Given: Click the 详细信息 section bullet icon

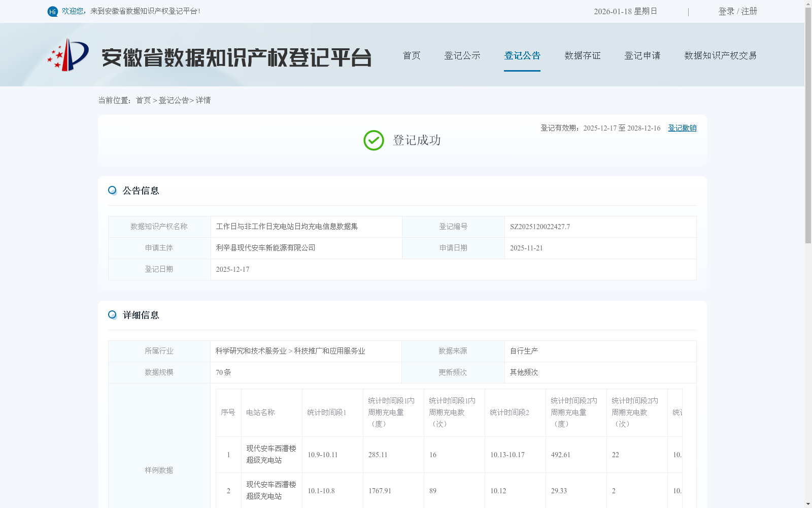Looking at the screenshot, I should tap(113, 315).
